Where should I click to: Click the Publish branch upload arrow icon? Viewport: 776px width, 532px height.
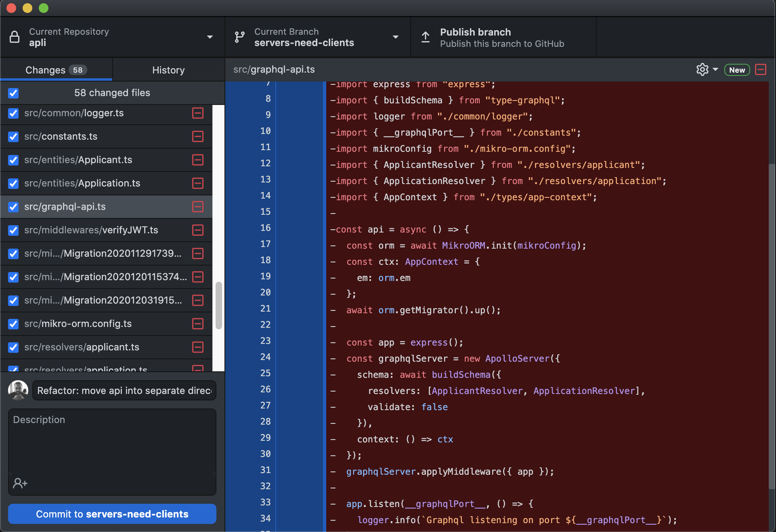pos(426,37)
